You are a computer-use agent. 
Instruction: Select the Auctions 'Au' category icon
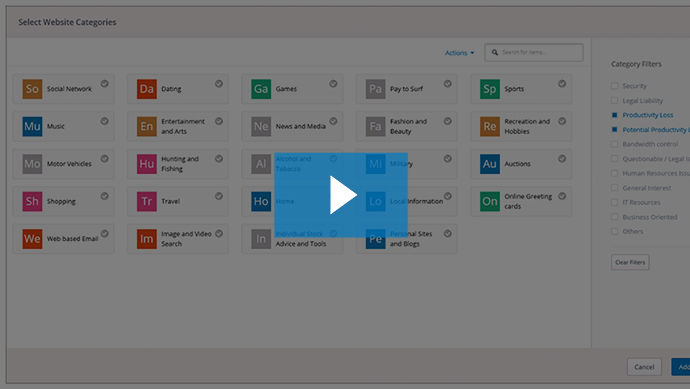coord(490,164)
